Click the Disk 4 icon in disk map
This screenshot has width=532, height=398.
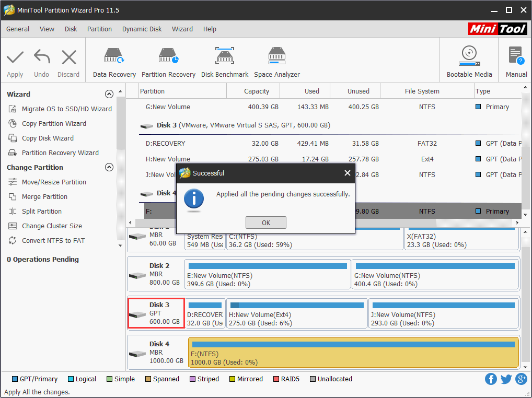[137, 354]
